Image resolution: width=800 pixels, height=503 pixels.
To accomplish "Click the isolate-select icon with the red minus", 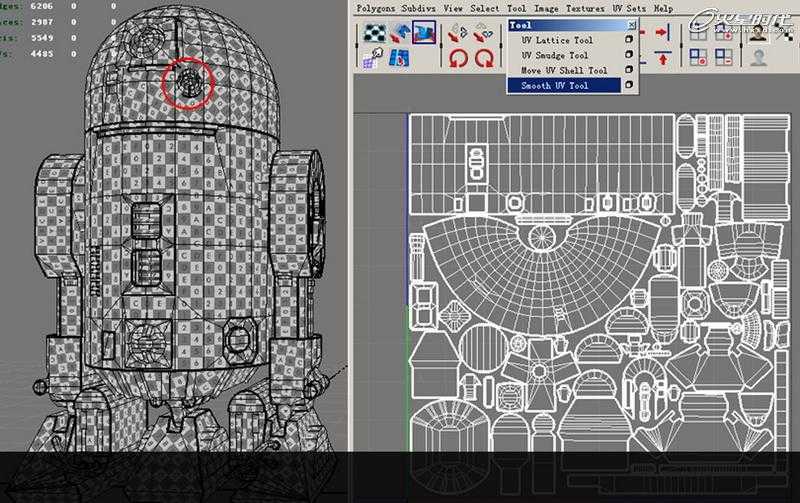I will coord(723,57).
